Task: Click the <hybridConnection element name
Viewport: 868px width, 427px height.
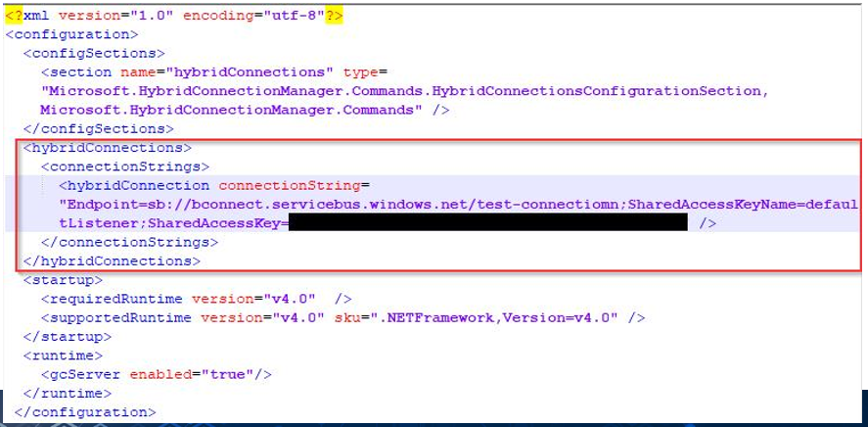Action: [134, 185]
